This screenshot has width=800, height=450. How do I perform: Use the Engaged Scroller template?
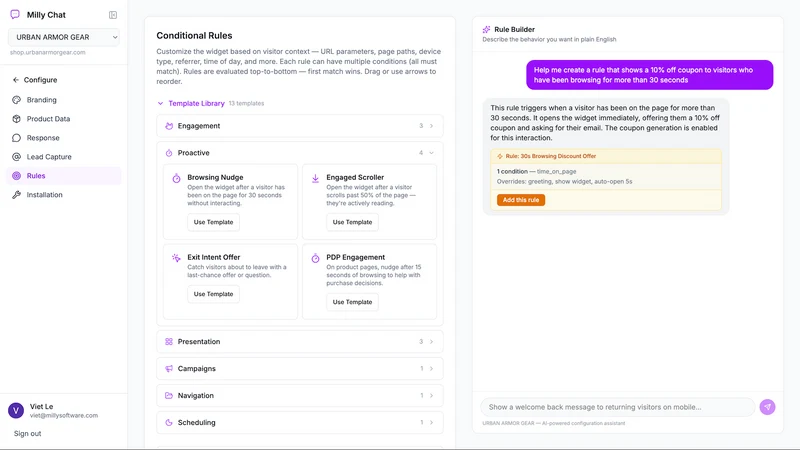tap(352, 222)
